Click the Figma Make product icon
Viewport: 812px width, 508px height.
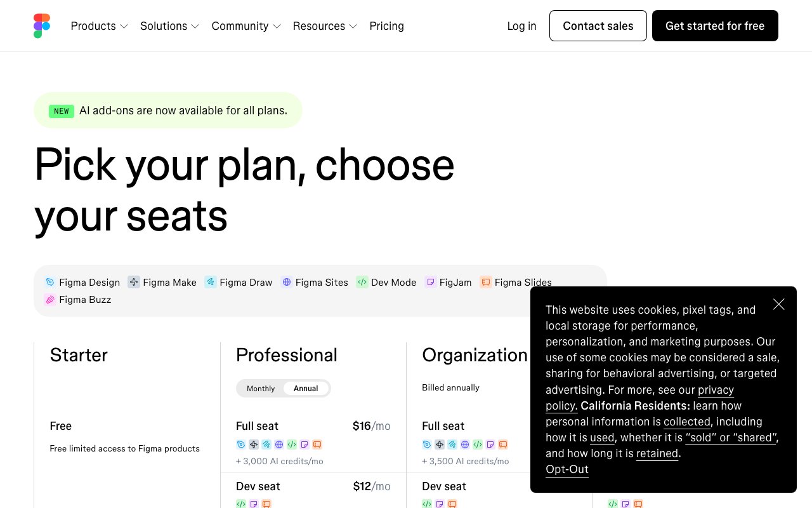click(134, 282)
